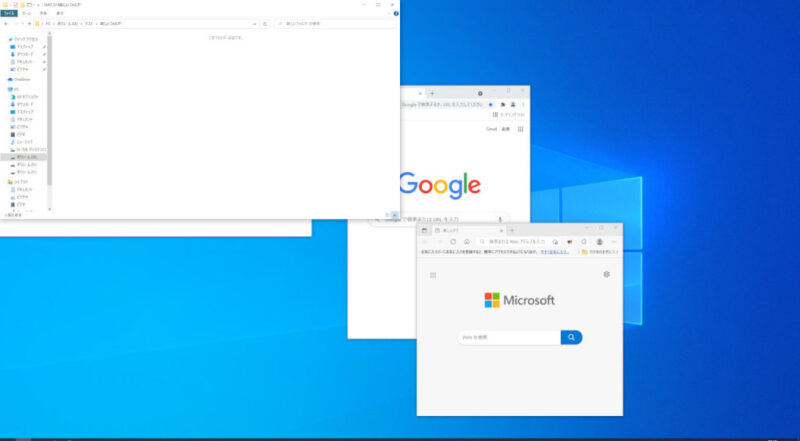This screenshot has height=441, width=800.
Task: Open Explorer help via blue question icon
Action: tap(396, 13)
